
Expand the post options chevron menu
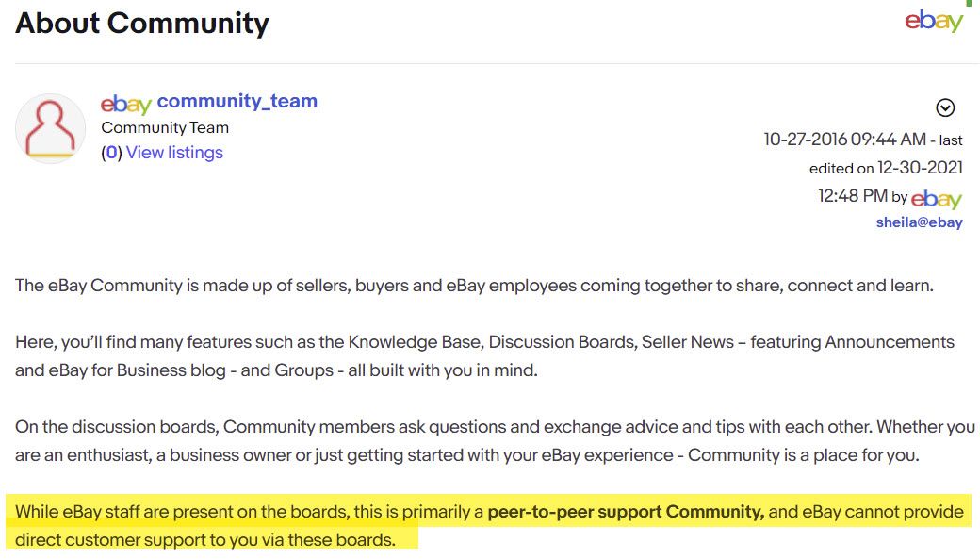tap(945, 107)
